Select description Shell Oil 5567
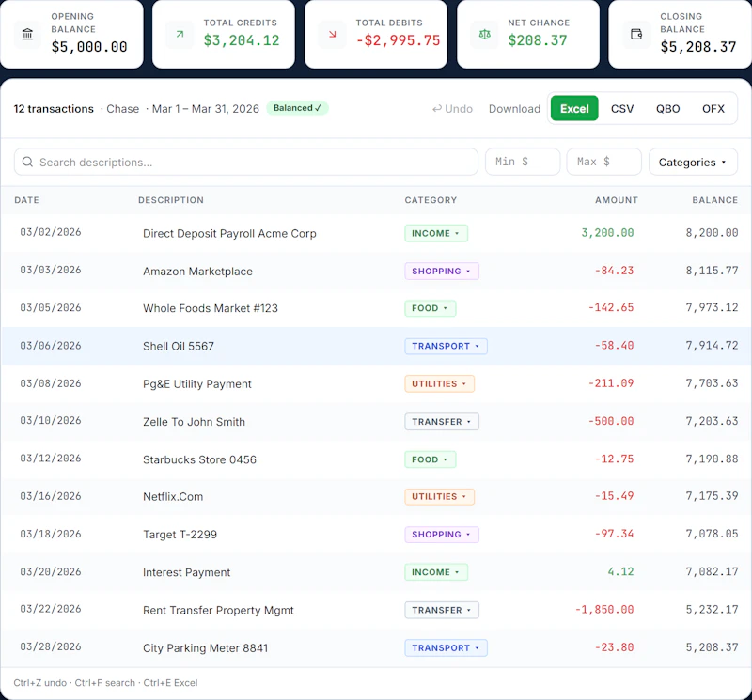Image resolution: width=752 pixels, height=700 pixels. click(179, 346)
